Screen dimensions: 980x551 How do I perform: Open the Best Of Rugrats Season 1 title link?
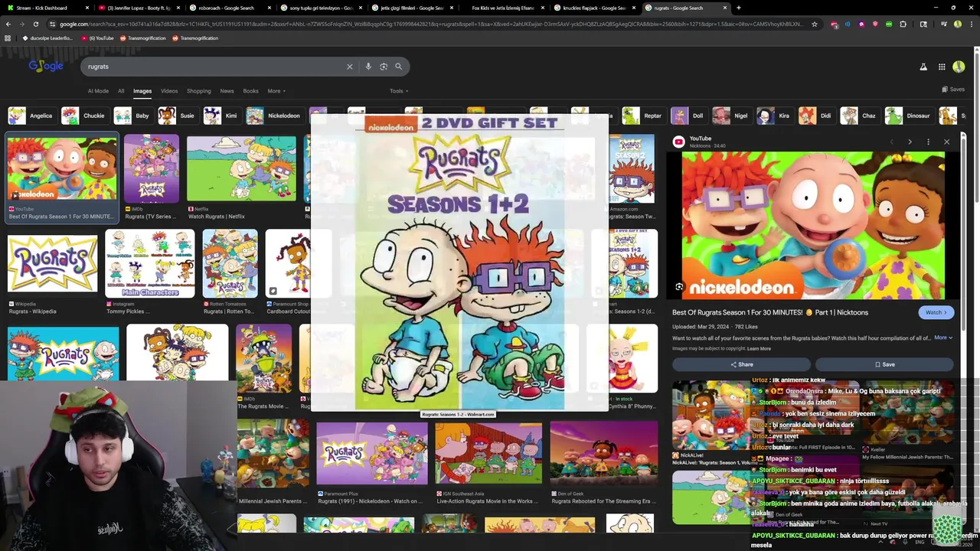[x=770, y=312]
